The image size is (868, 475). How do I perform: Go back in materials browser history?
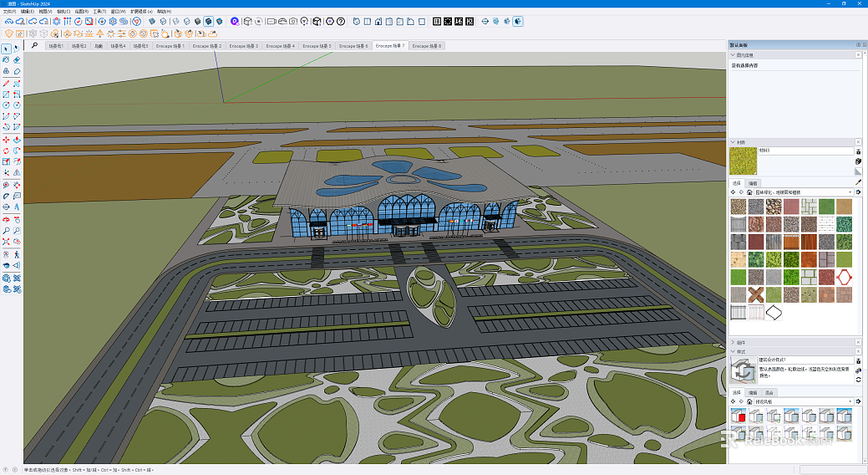[x=734, y=192]
